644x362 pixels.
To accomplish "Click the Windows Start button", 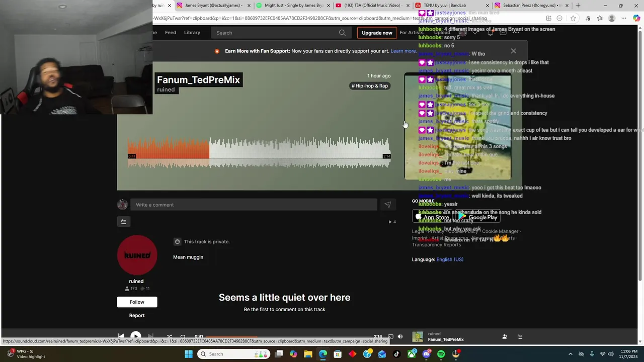I will (x=189, y=354).
